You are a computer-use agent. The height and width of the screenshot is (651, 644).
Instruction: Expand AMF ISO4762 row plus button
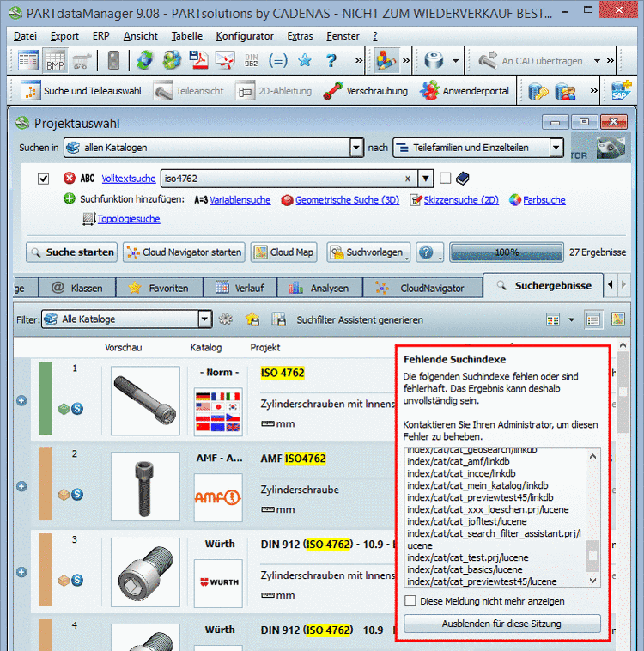[21, 486]
